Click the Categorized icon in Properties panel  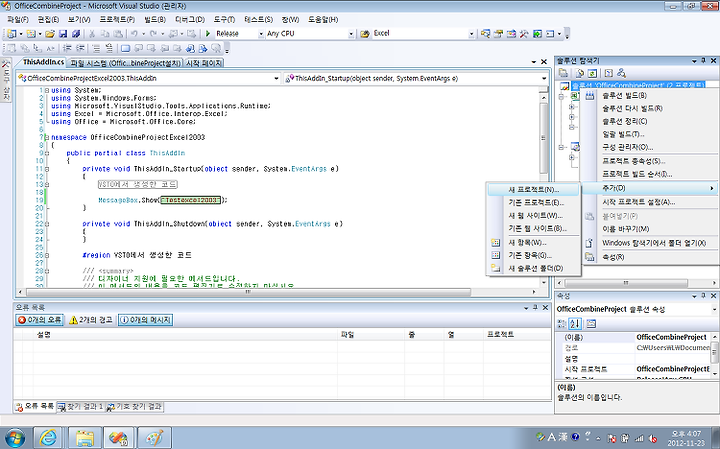(562, 324)
